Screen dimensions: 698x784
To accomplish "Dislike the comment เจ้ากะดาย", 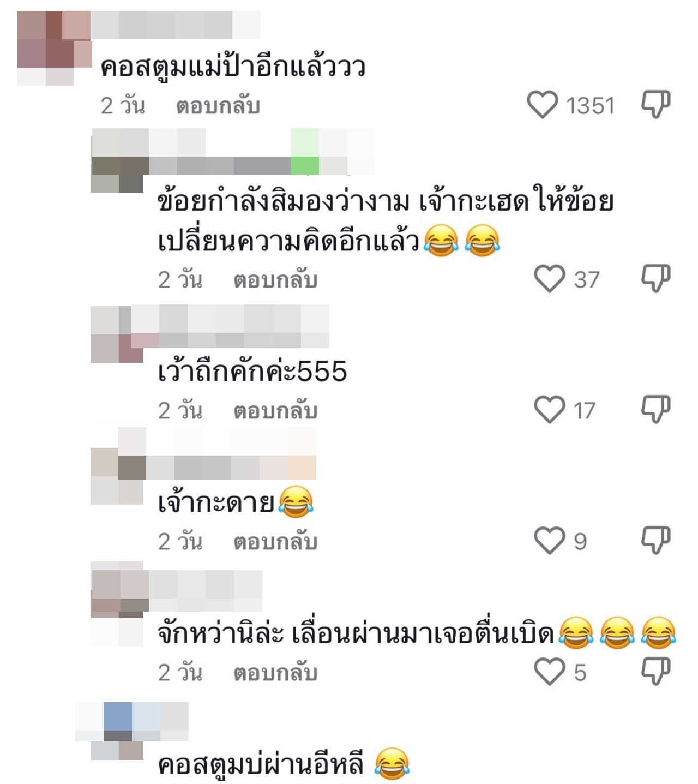I will click(x=655, y=540).
